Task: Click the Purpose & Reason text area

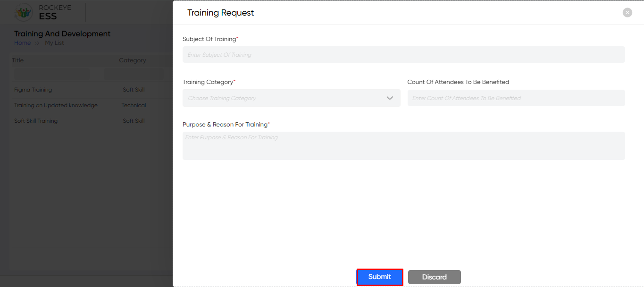Action: coord(403,146)
